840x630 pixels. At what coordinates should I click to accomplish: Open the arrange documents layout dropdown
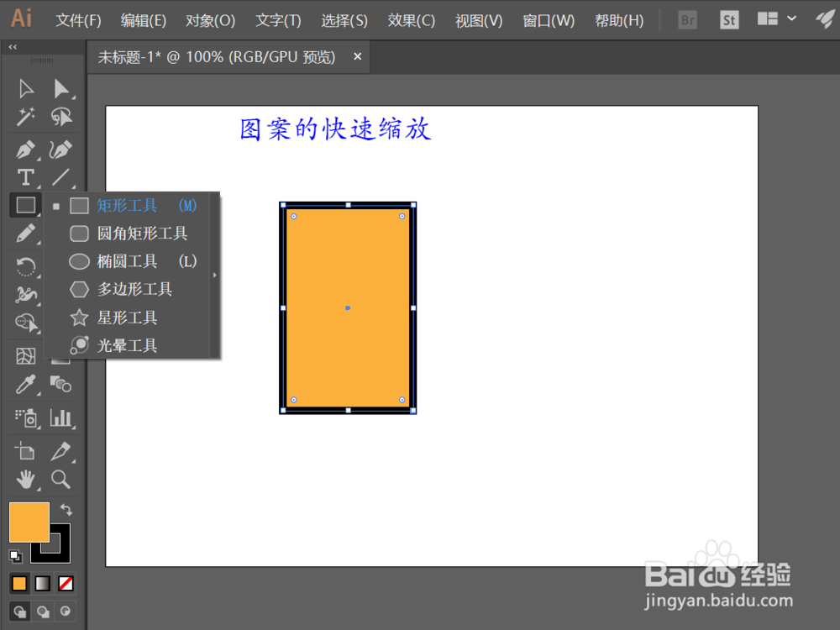776,19
